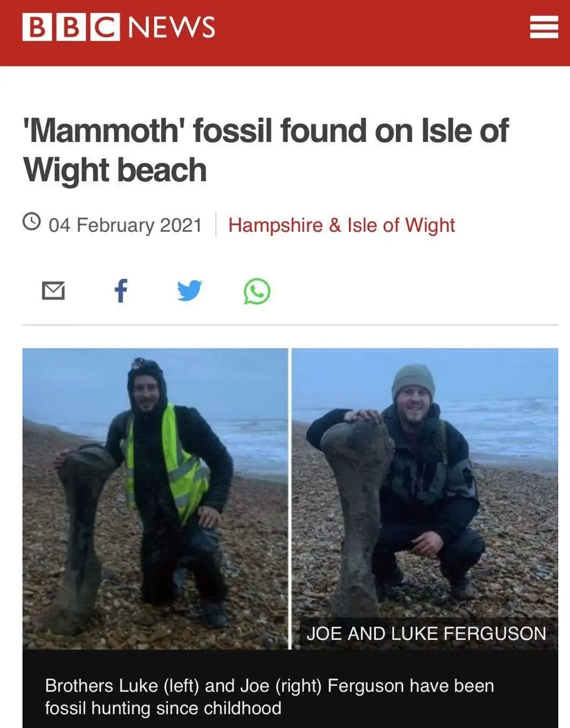
Task: Click the 'Mammoth' fossil headline
Action: coord(266,150)
